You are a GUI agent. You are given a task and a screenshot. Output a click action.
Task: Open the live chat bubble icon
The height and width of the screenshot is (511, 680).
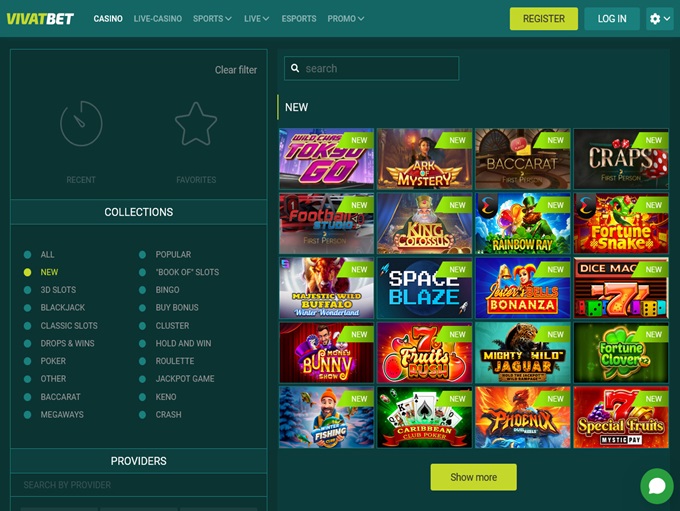coord(657,486)
